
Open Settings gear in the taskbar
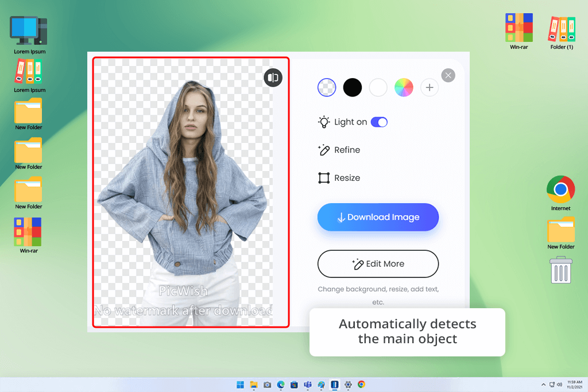pos(348,385)
